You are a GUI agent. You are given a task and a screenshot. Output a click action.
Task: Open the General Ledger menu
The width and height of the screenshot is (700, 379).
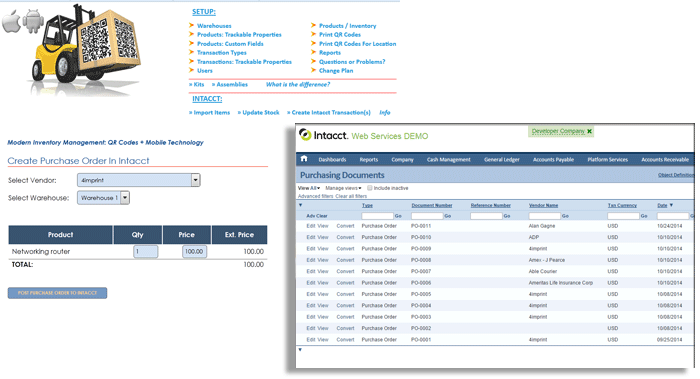pyautogui.click(x=502, y=159)
